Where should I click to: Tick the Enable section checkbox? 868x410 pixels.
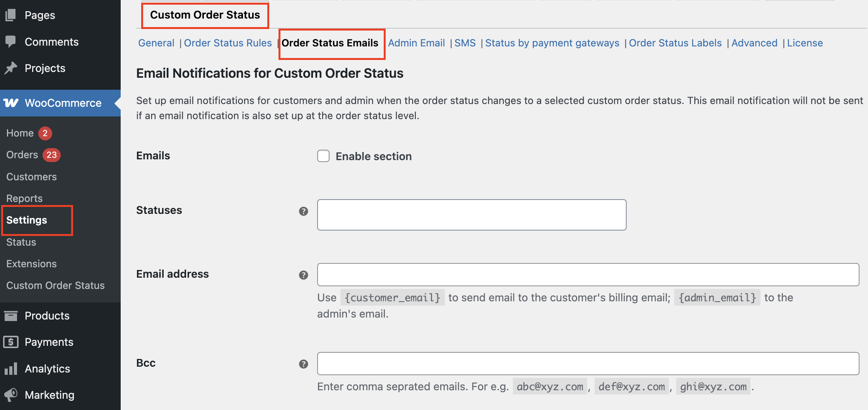click(323, 156)
